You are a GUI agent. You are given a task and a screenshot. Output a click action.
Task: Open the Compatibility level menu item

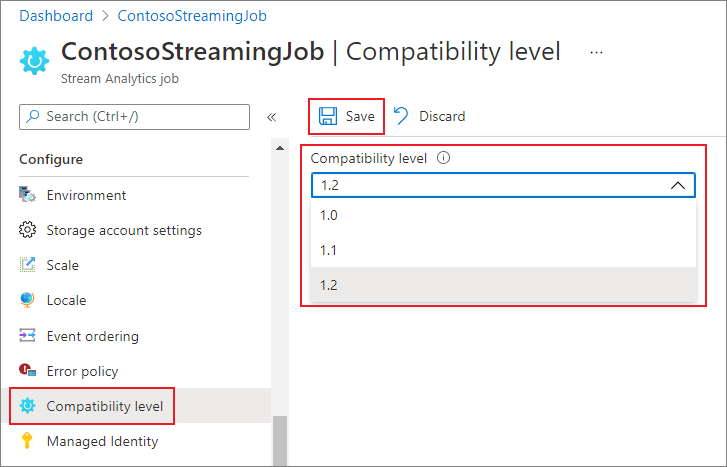[104, 406]
